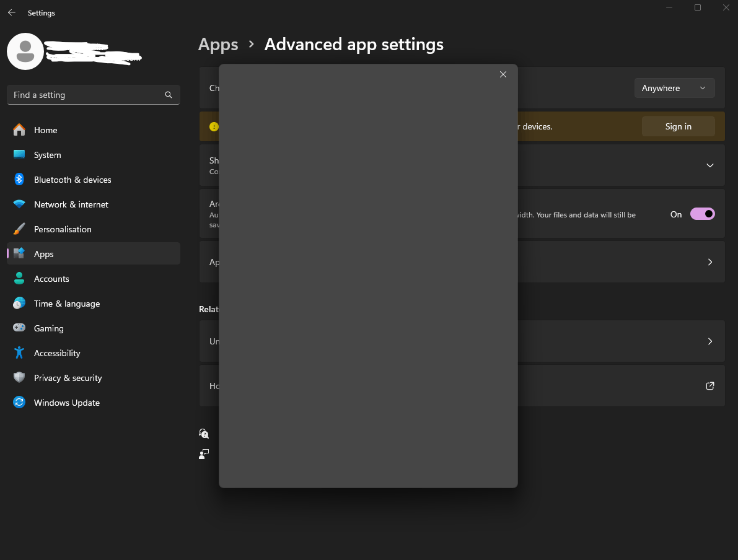The width and height of the screenshot is (738, 560).
Task: Click the user profile avatar
Action: tap(25, 51)
